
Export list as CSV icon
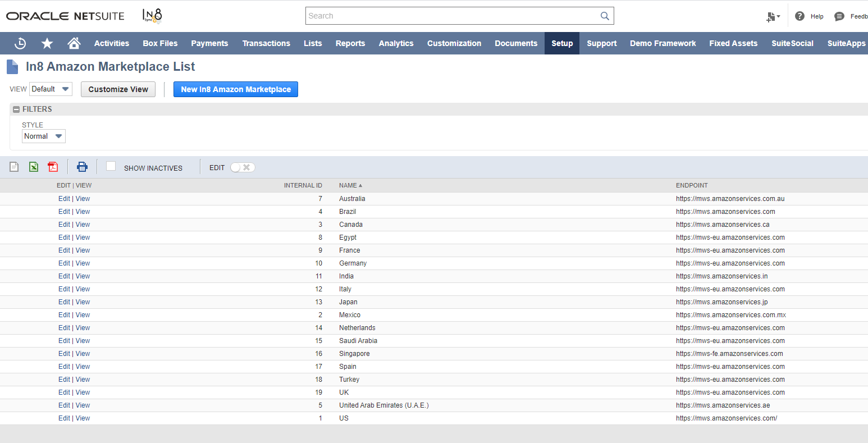14,167
